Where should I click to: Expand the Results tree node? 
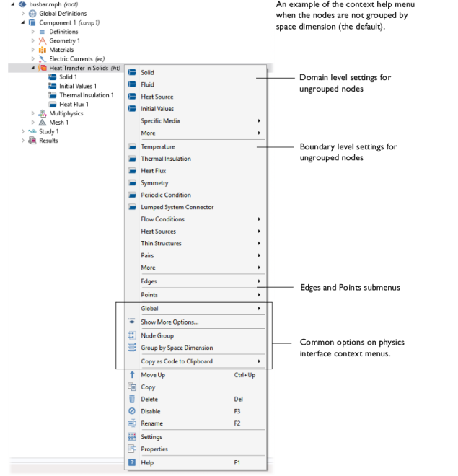coord(23,141)
